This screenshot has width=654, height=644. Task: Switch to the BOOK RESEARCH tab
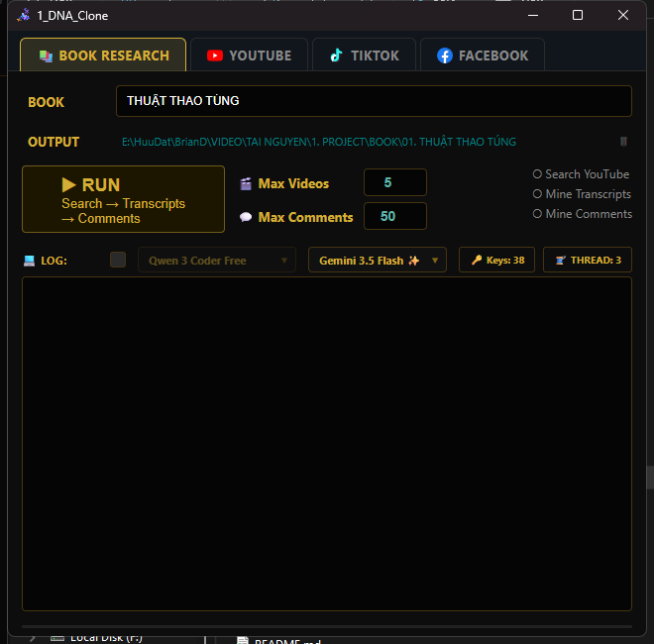[103, 55]
